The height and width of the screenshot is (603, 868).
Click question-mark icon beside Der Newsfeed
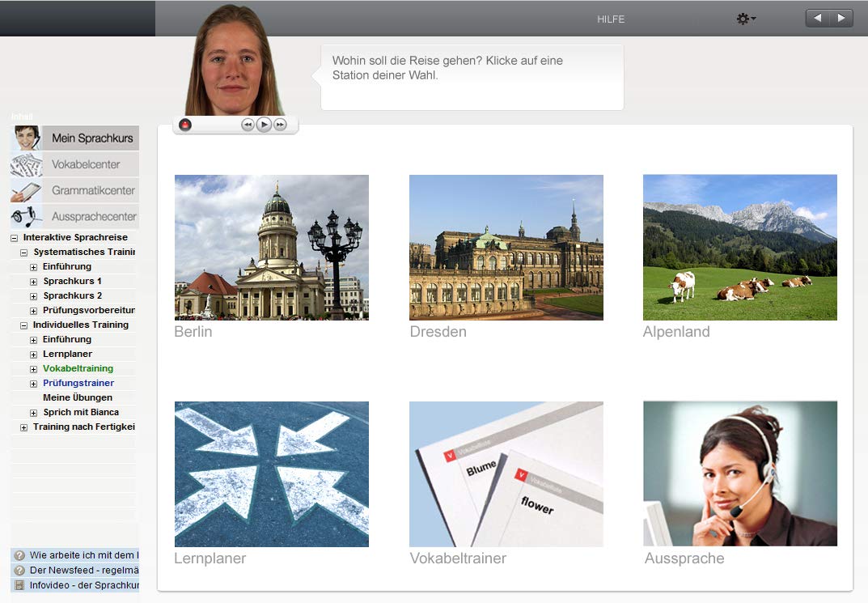pyautogui.click(x=19, y=570)
